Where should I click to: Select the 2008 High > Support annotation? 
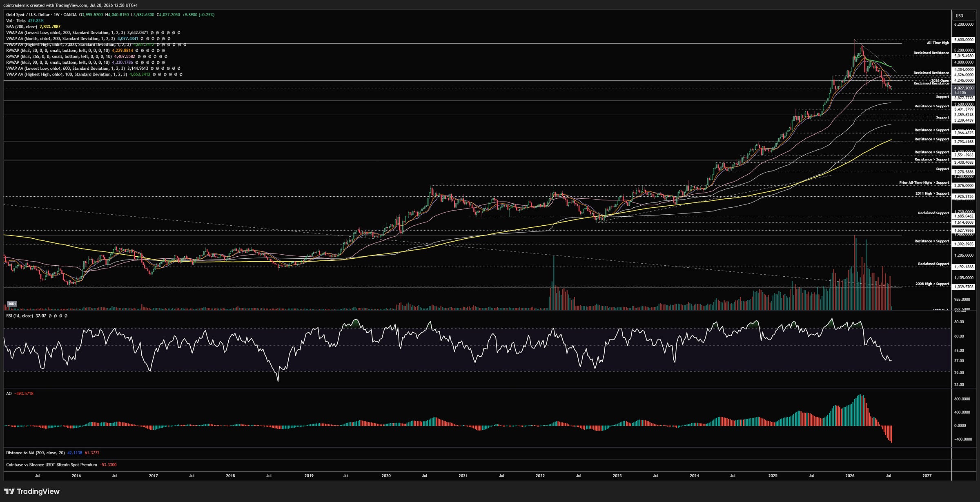pos(932,284)
